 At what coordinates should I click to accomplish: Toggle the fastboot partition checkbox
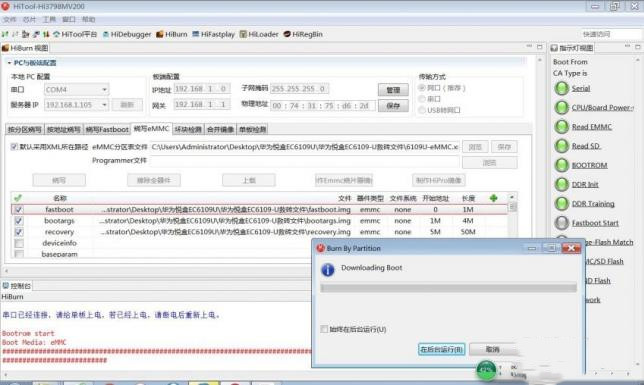(18, 210)
